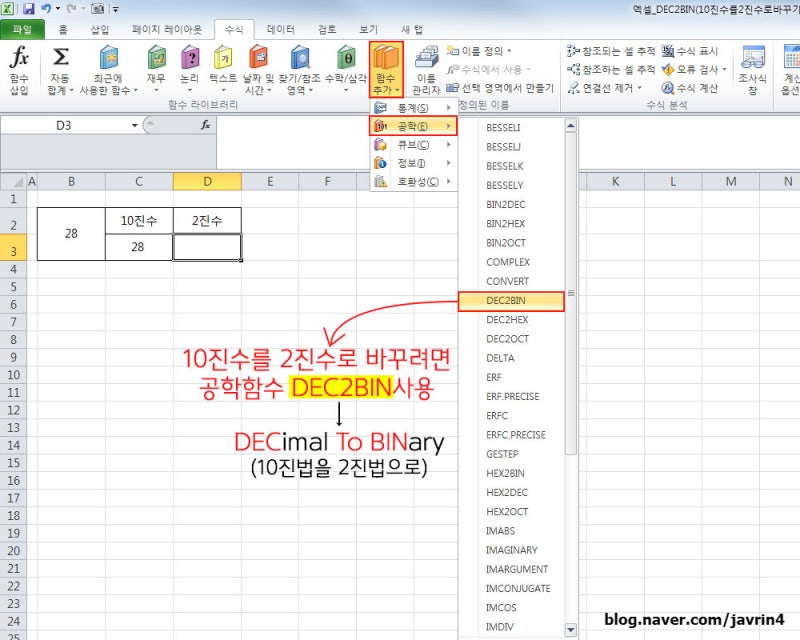Open the 정보(I) submenu item
Screen dimensions: 800x640
pos(414,163)
